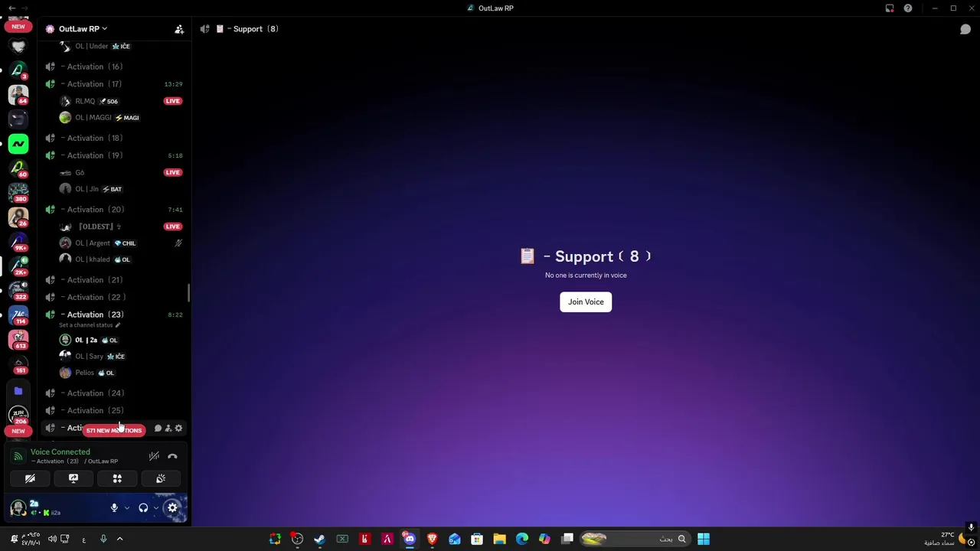The image size is (980, 551).
Task: Open Brave browser from the taskbar
Action: pos(432,539)
